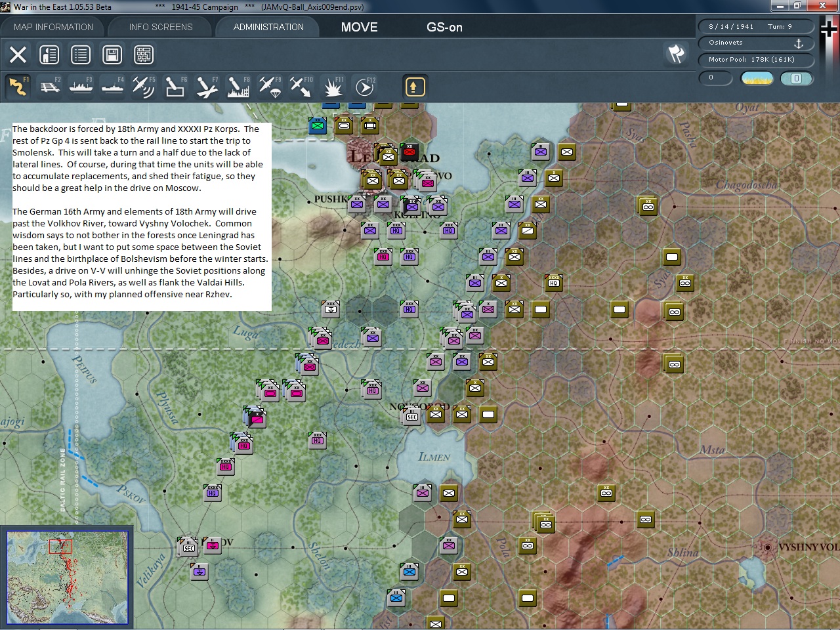Select F2 rail movement mode
Image resolution: width=840 pixels, height=630 pixels.
tap(49, 87)
